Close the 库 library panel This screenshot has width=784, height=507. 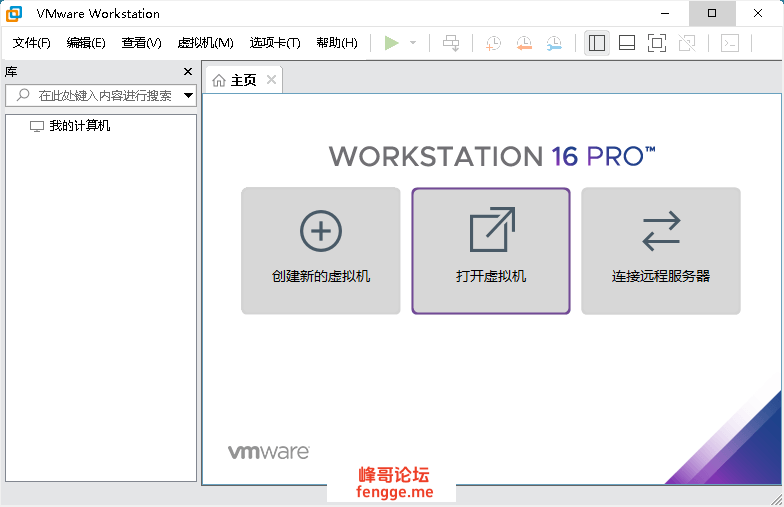[188, 72]
